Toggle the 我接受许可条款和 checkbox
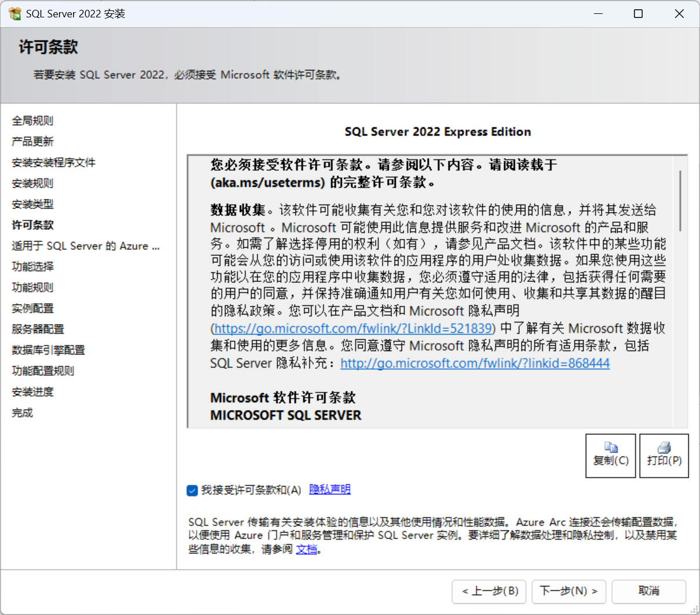Viewport: 700px width, 615px height. 192,490
